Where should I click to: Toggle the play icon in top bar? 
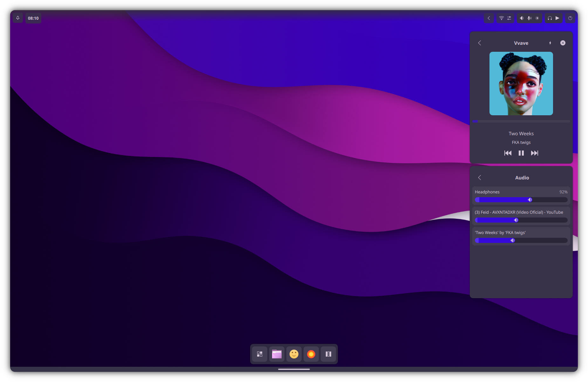point(557,18)
